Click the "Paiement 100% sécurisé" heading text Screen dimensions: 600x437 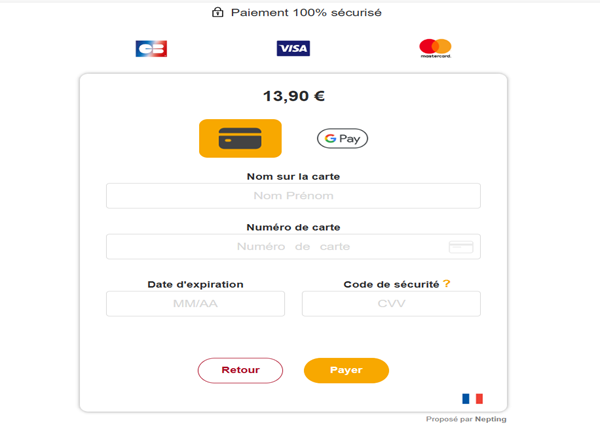[306, 13]
